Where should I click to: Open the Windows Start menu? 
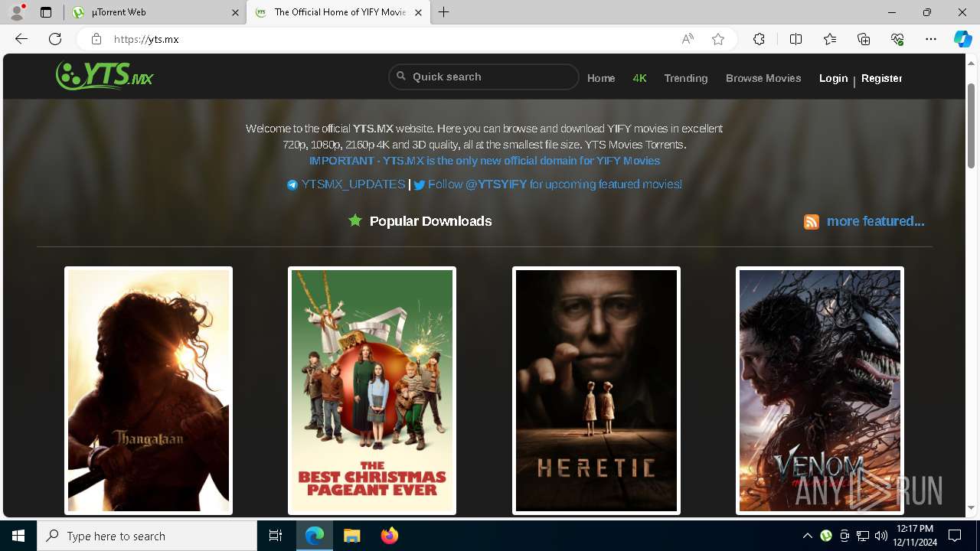click(18, 536)
